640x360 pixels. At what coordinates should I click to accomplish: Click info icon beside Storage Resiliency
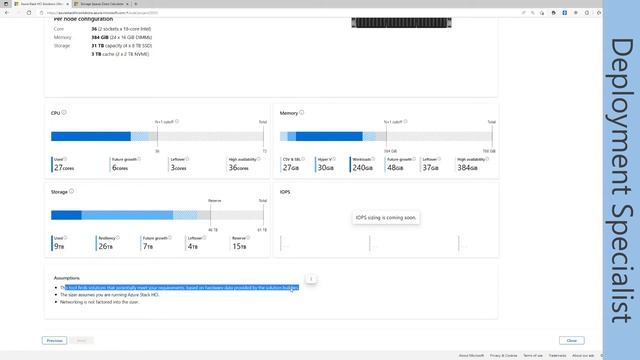(118, 238)
